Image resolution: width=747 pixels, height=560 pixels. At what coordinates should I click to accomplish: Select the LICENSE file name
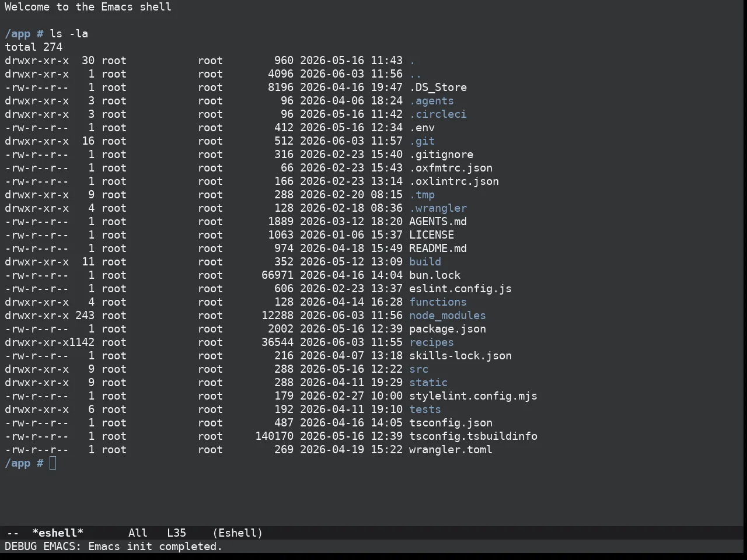431,235
